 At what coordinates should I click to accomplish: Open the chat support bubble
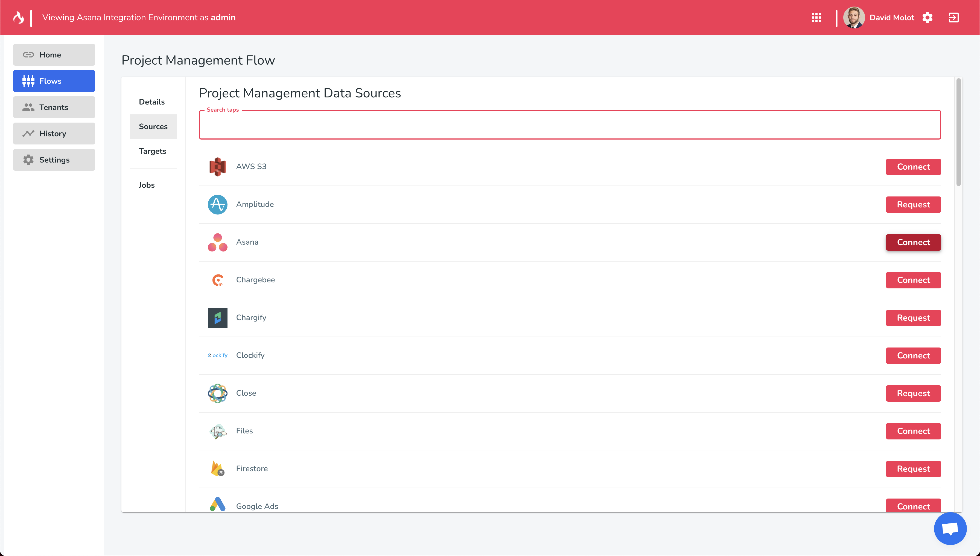point(950,529)
